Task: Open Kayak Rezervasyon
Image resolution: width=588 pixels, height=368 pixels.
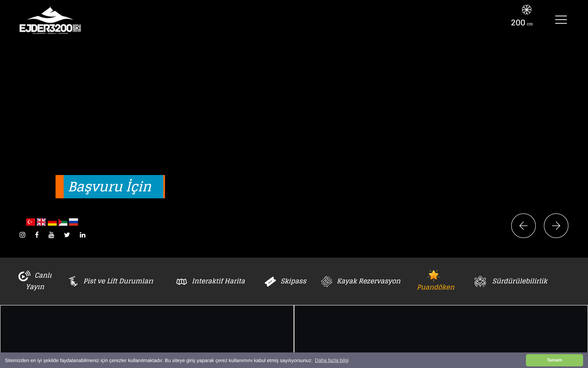Action: click(x=361, y=281)
